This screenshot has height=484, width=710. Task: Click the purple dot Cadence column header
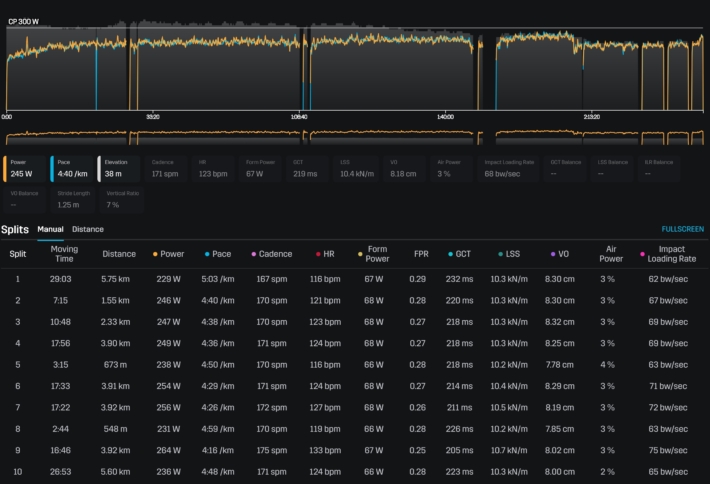click(x=271, y=254)
